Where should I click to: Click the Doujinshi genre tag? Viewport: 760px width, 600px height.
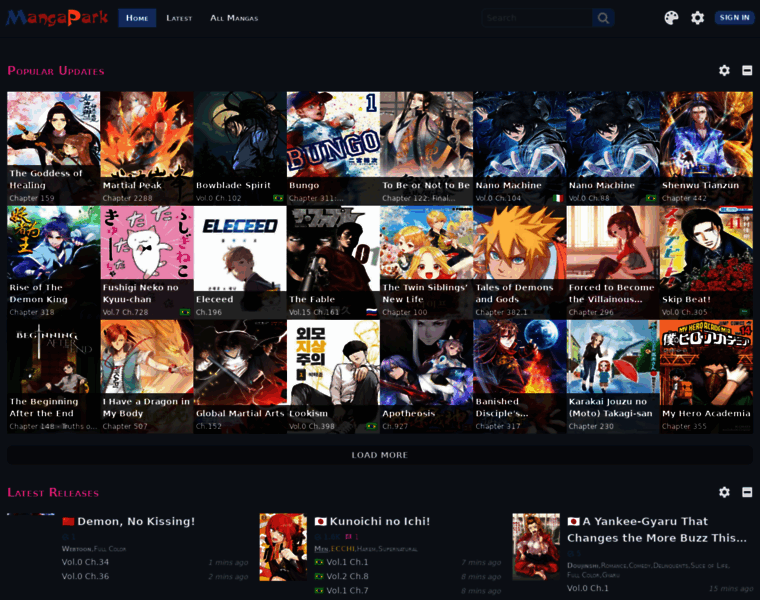point(583,566)
